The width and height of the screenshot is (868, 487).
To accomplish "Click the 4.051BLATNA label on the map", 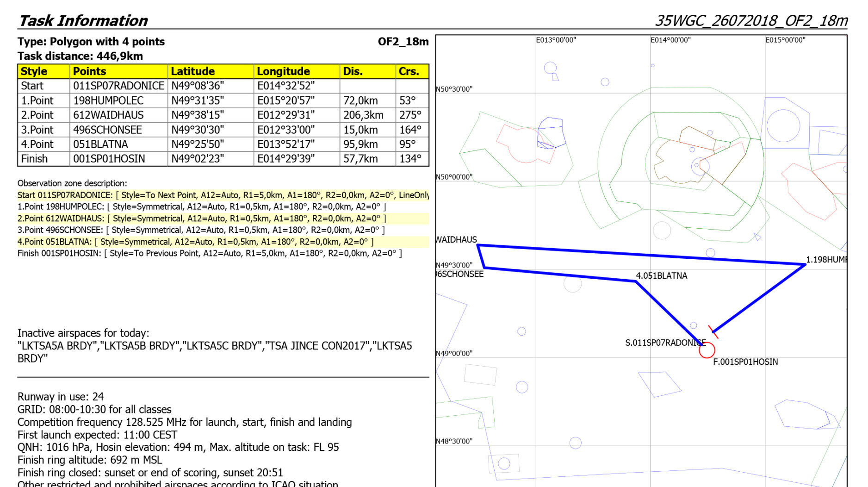I will click(661, 276).
